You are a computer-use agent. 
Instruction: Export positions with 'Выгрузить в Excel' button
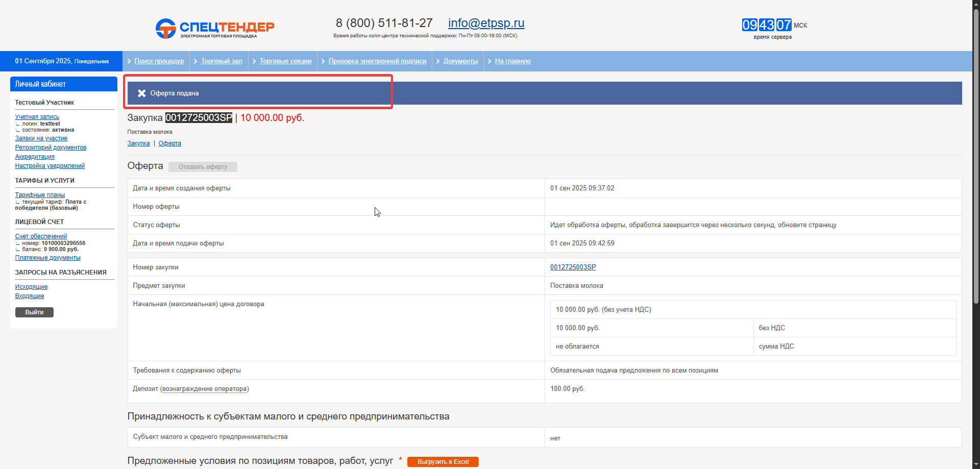coord(443,462)
